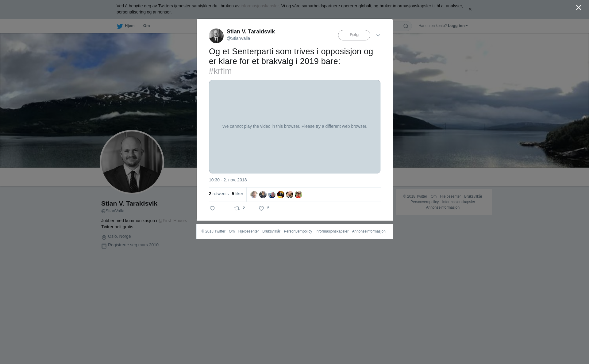View the 2 retweets list
The image size is (589, 364).
[x=219, y=194]
